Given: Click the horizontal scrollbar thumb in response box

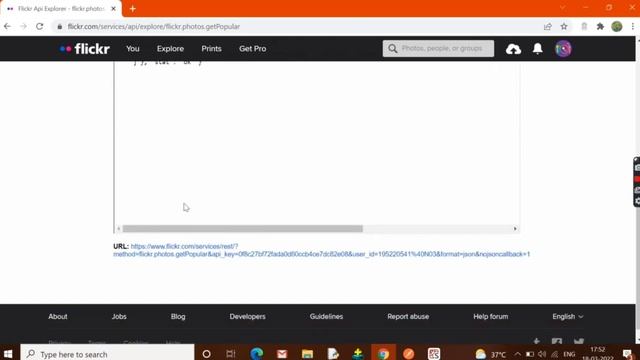Looking at the screenshot, I should 242,229.
